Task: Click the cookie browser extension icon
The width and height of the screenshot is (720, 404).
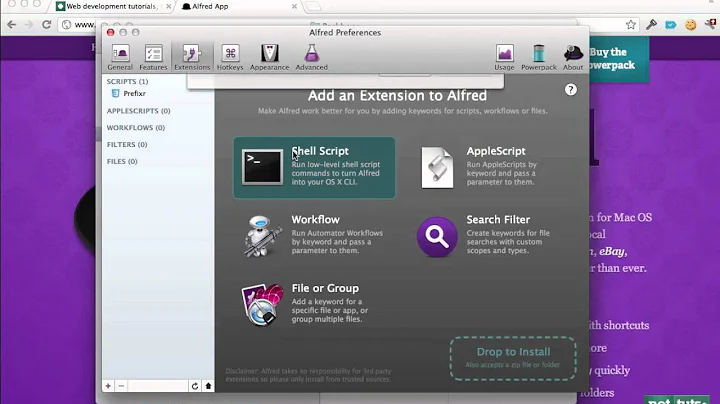Action: click(x=691, y=25)
